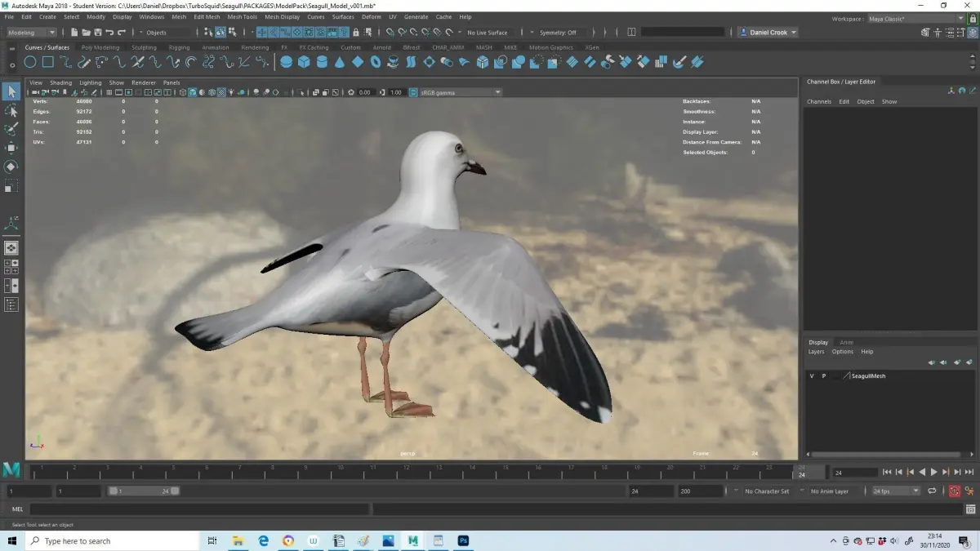Create a NURBS cylinder from shelf

pos(322,62)
